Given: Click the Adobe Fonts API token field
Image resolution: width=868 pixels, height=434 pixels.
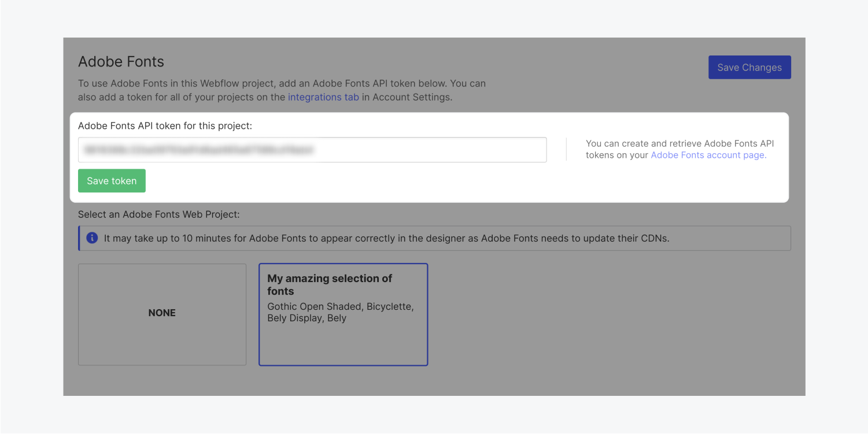Looking at the screenshot, I should (x=312, y=150).
